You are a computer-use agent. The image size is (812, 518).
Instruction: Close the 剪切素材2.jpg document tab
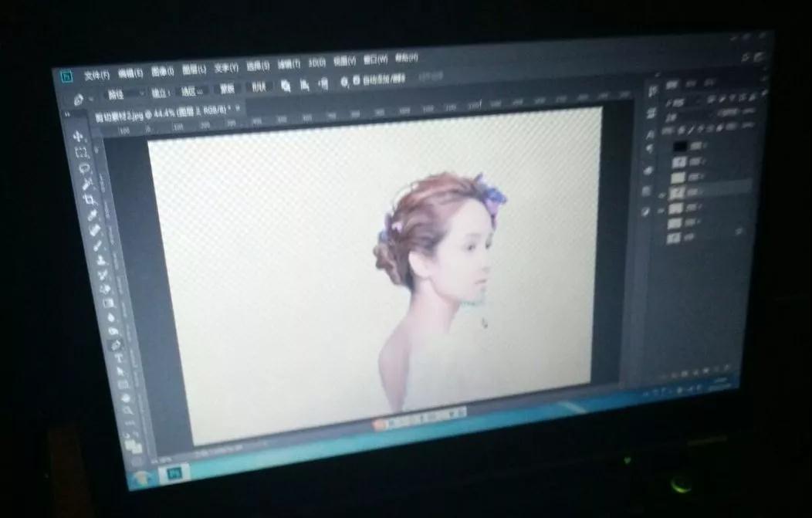click(239, 108)
